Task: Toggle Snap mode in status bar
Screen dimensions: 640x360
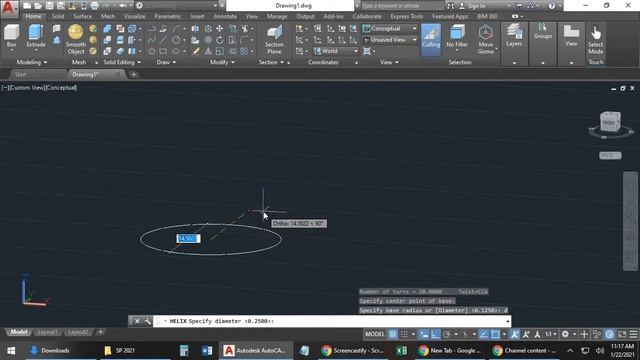Action: [x=404, y=334]
